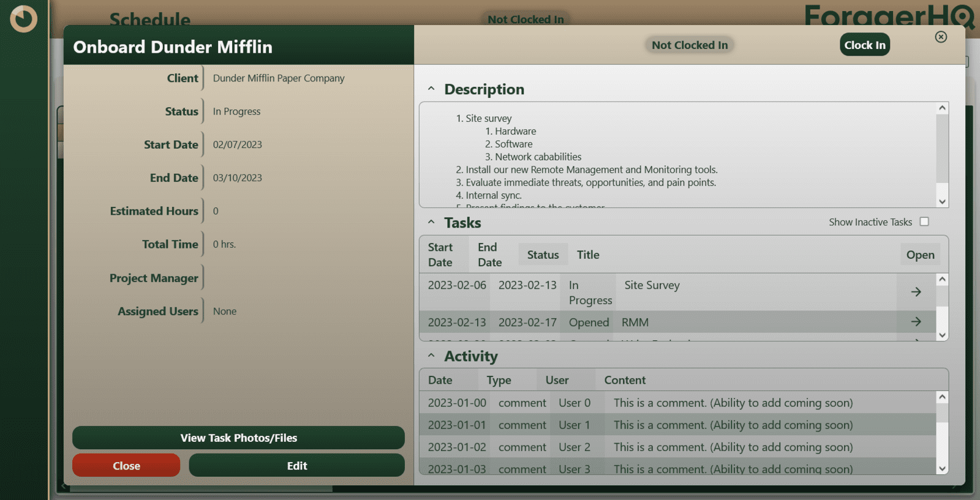Click the User 0 comment row
Viewport: 980px width, 500px height.
pos(677,403)
